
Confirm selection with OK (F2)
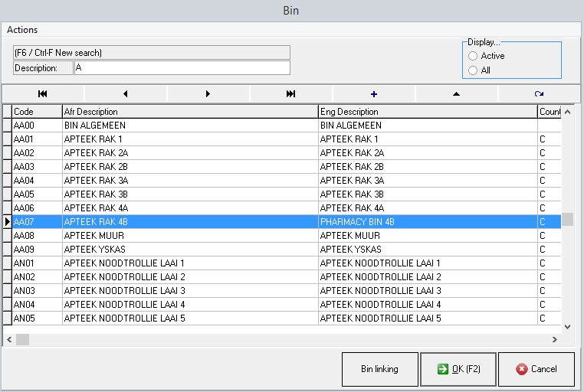458,369
